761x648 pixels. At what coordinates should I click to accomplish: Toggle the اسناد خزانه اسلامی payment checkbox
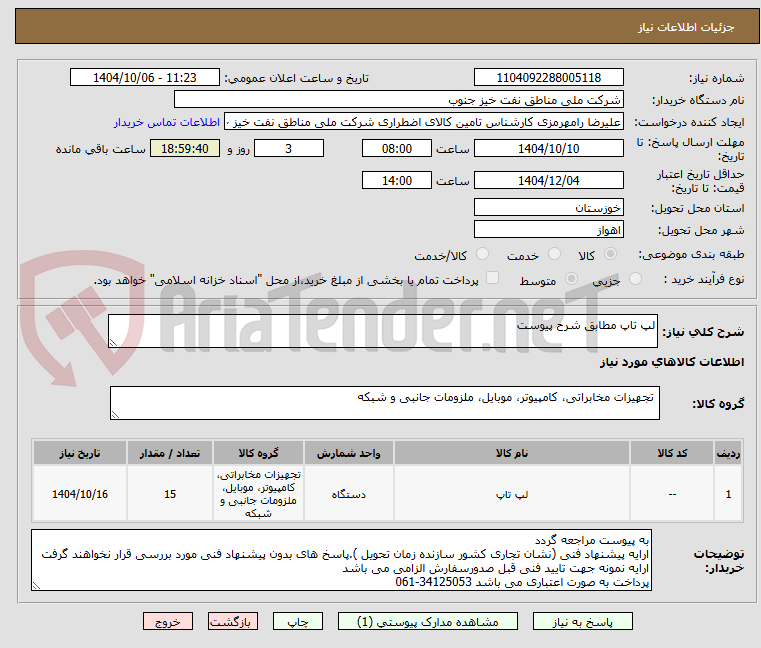tap(492, 278)
